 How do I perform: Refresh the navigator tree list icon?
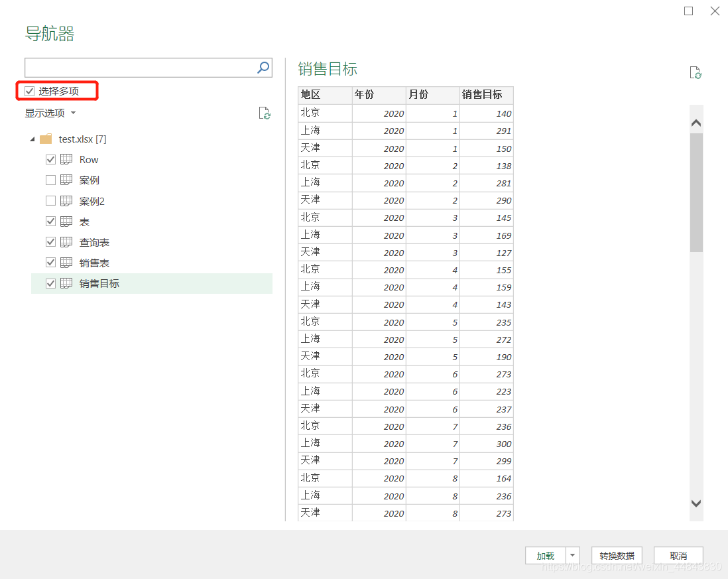[x=265, y=113]
